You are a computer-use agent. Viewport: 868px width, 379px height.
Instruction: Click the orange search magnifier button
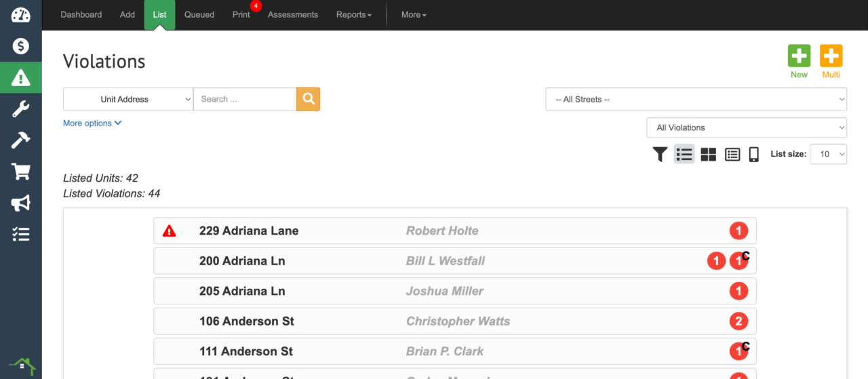coord(308,99)
